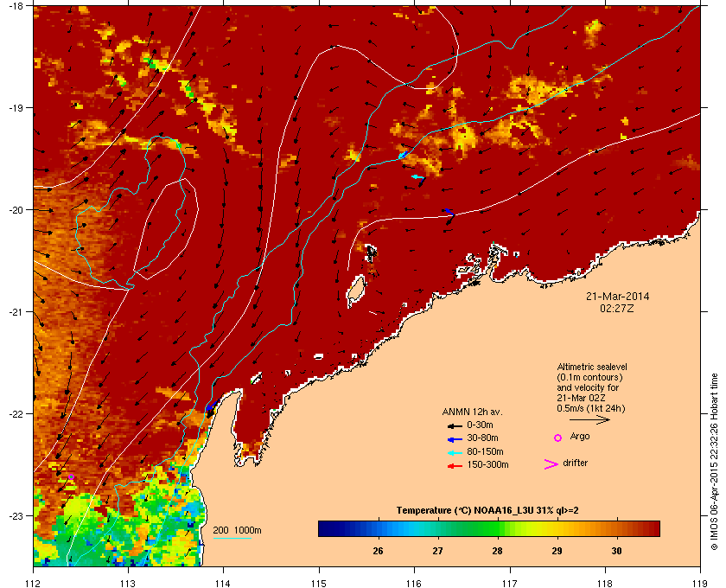The width and height of the screenshot is (726, 588).
Task: Click the 29 tick label under colorbar
Action: [x=557, y=551]
